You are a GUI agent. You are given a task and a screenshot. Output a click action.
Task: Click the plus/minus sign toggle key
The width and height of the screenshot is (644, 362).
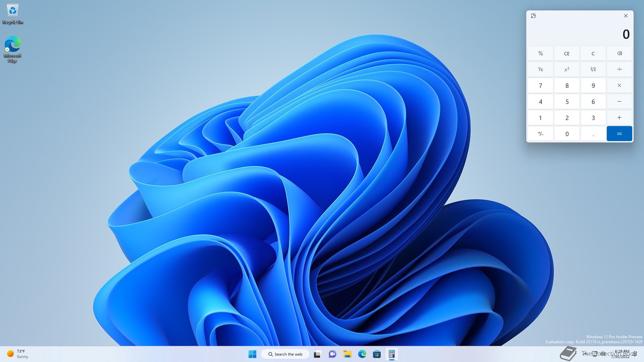pos(540,134)
